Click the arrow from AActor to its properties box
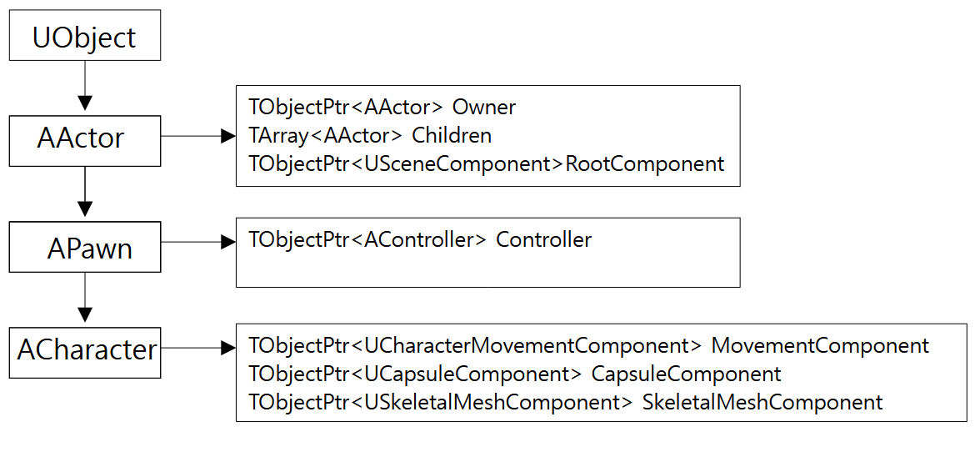Viewport: 980px width, 452px height. (197, 136)
